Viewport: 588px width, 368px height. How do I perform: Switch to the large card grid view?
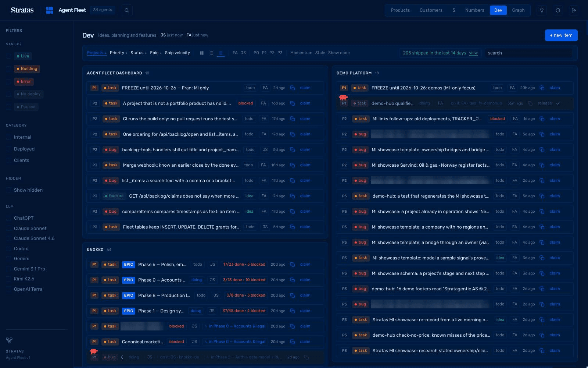click(202, 53)
